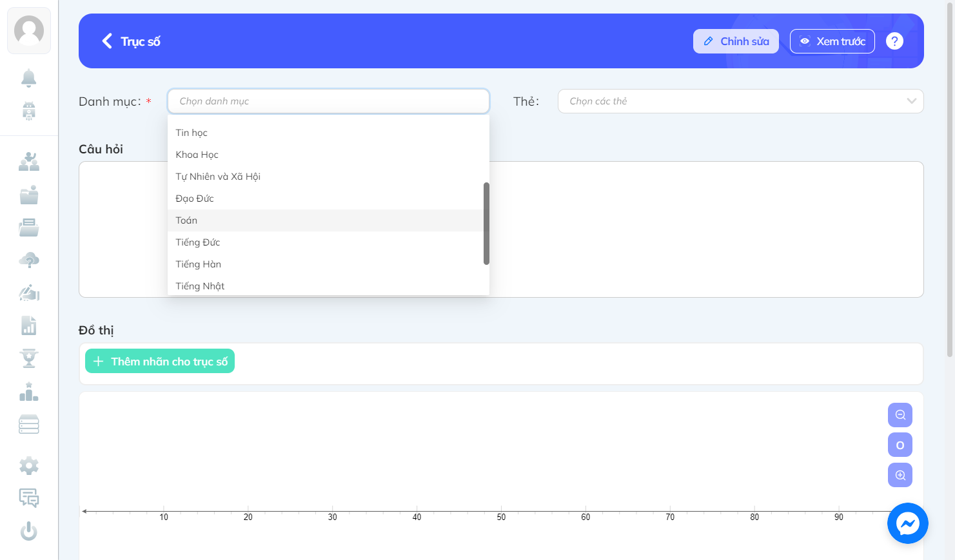Open the file drawer sidebar icon
955x560 pixels.
(x=29, y=227)
